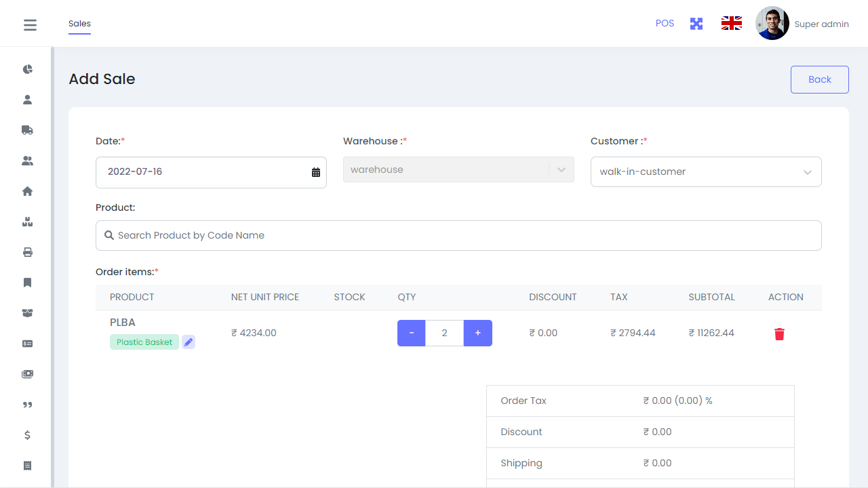Image resolution: width=868 pixels, height=488 pixels.
Task: Open the Warehouse dropdown
Action: (x=458, y=169)
